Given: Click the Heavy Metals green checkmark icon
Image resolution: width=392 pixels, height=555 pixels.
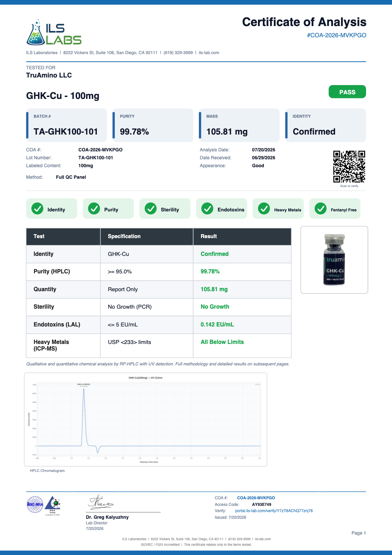Looking at the screenshot, I should tap(264, 208).
